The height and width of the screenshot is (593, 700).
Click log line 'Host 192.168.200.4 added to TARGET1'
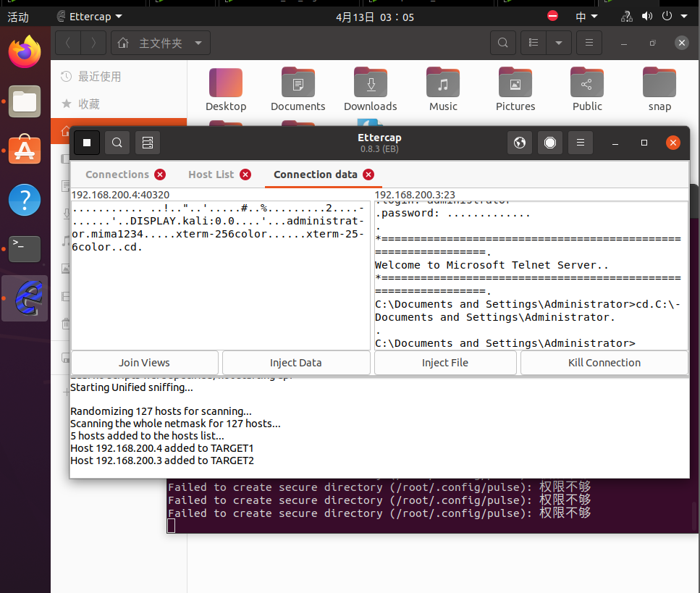(x=162, y=448)
